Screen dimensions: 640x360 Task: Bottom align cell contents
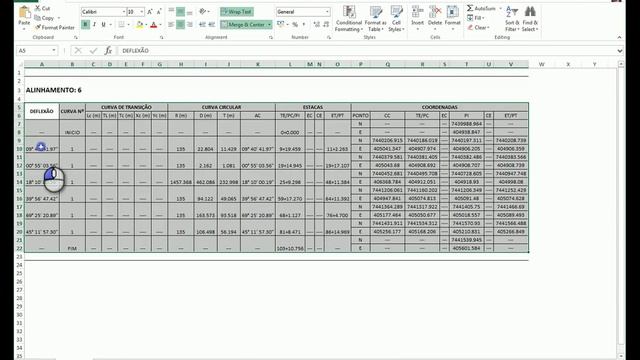[190, 12]
